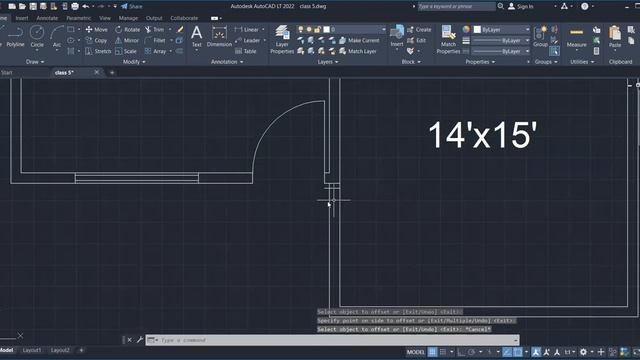Toggle grid display in status bar
This screenshot has width=640, height=360.
tap(432, 352)
